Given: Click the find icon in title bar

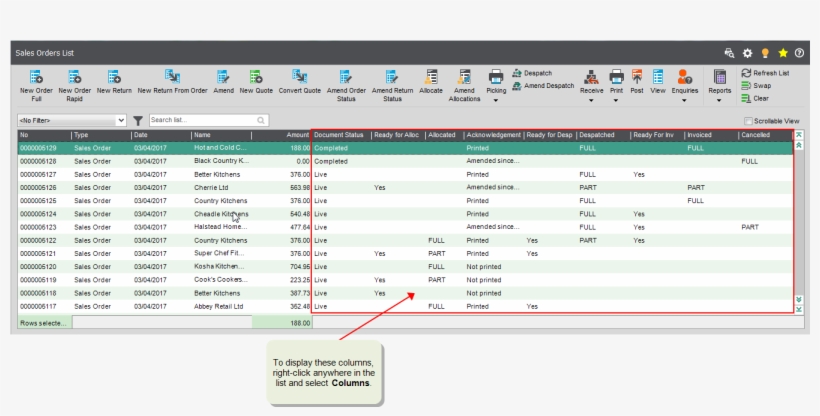Looking at the screenshot, I should [729, 53].
